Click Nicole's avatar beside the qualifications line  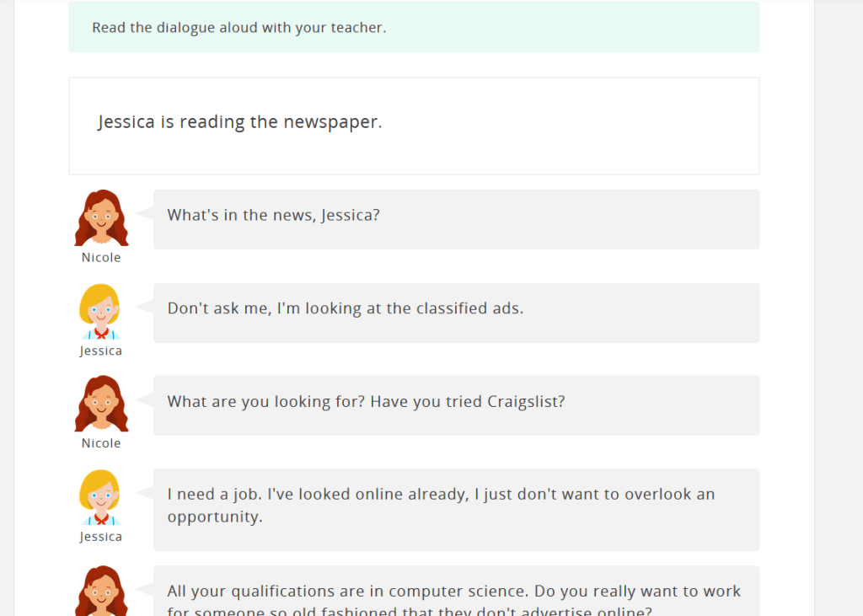point(101,591)
